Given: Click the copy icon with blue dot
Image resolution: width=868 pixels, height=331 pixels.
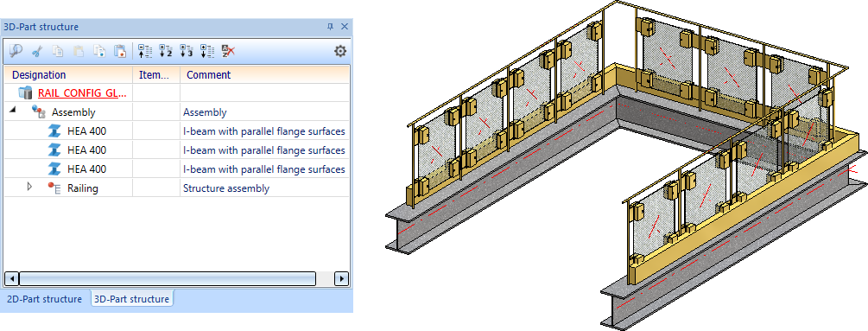Looking at the screenshot, I should (99, 52).
